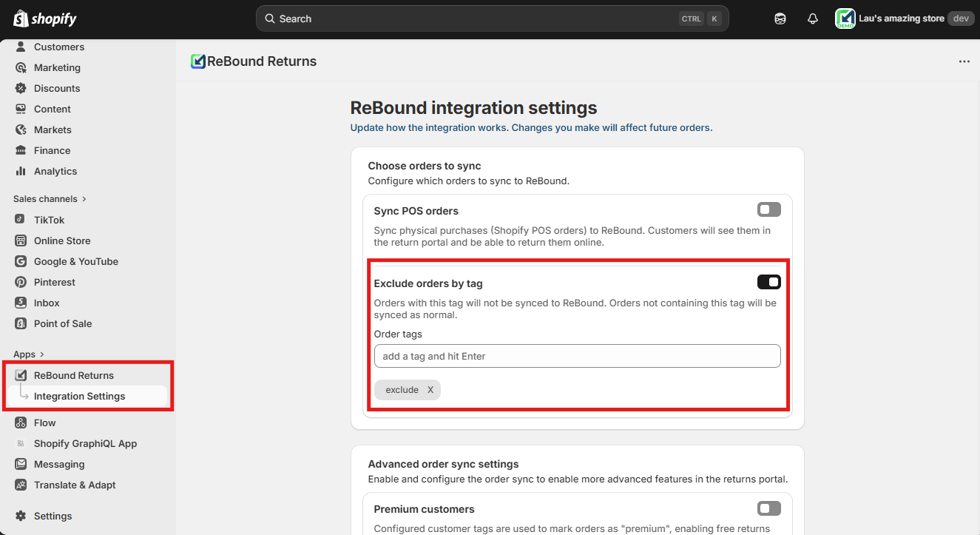Click the Messaging envelope icon

coord(21,464)
